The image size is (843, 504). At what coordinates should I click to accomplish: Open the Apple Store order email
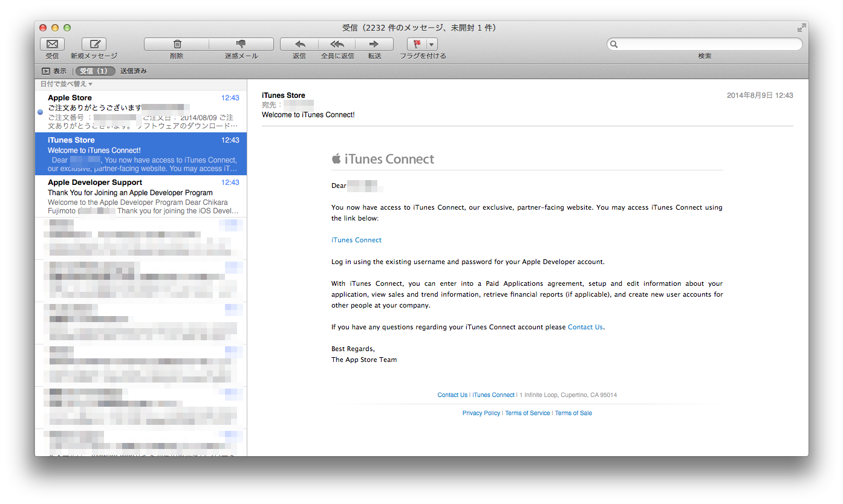pos(141,112)
